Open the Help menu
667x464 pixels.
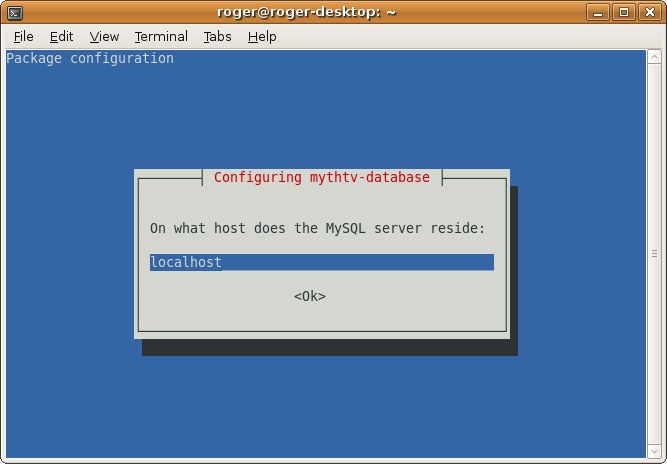pyautogui.click(x=262, y=37)
